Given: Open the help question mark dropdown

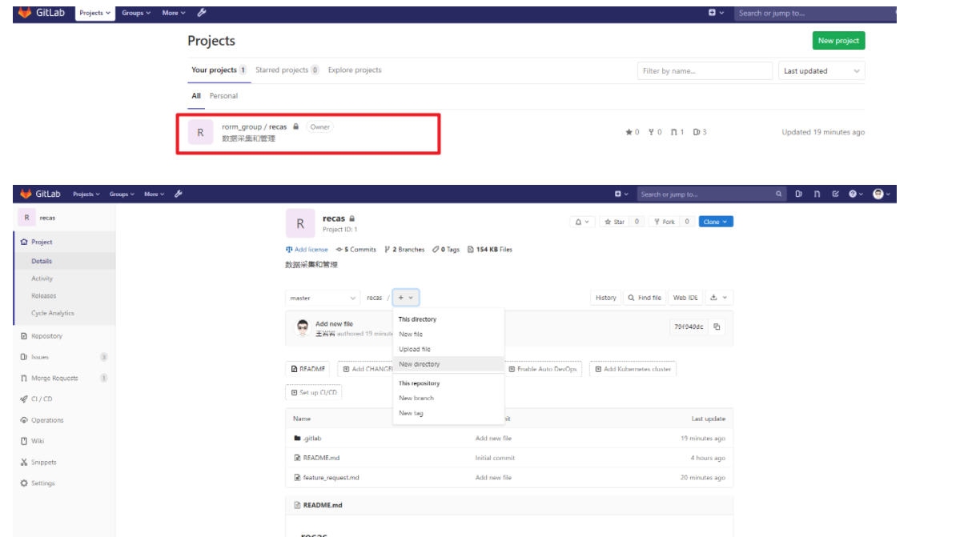Looking at the screenshot, I should 856,194.
